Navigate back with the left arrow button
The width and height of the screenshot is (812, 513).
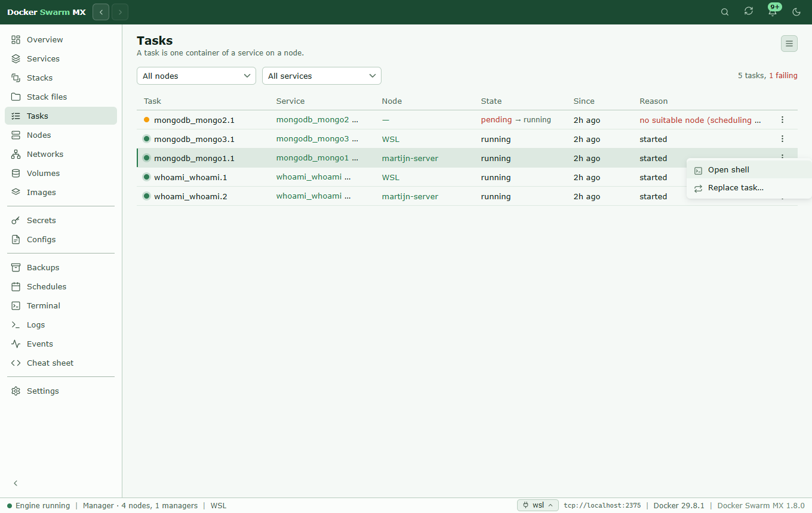pyautogui.click(x=101, y=12)
